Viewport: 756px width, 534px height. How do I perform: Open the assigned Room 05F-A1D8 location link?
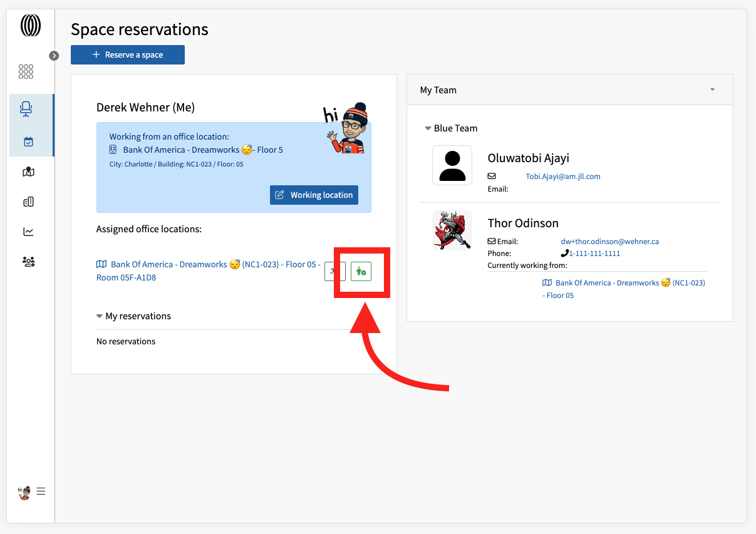(208, 271)
